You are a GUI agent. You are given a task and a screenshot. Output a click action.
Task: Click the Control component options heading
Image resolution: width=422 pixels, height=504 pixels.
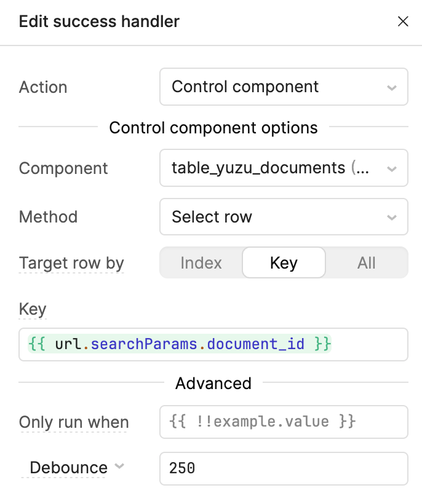[x=213, y=128]
